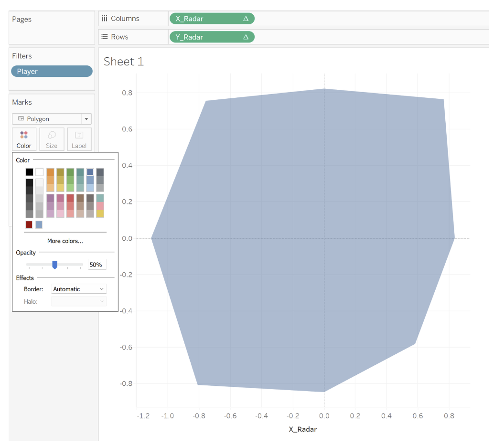Click More colors... link
This screenshot has height=446, width=504.
[x=65, y=241]
